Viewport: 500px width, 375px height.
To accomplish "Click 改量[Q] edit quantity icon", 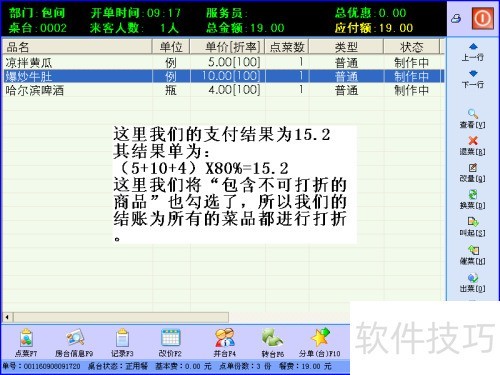I will pos(473,173).
